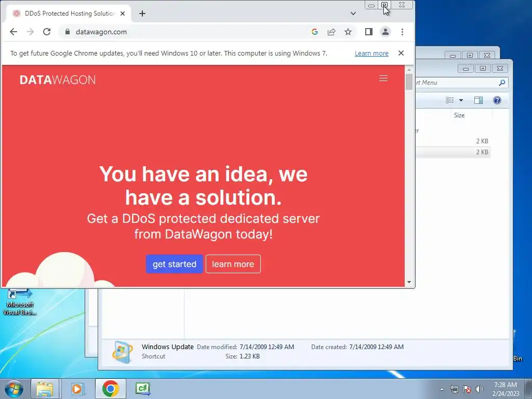Open Action Center flag icon

[x=467, y=389]
